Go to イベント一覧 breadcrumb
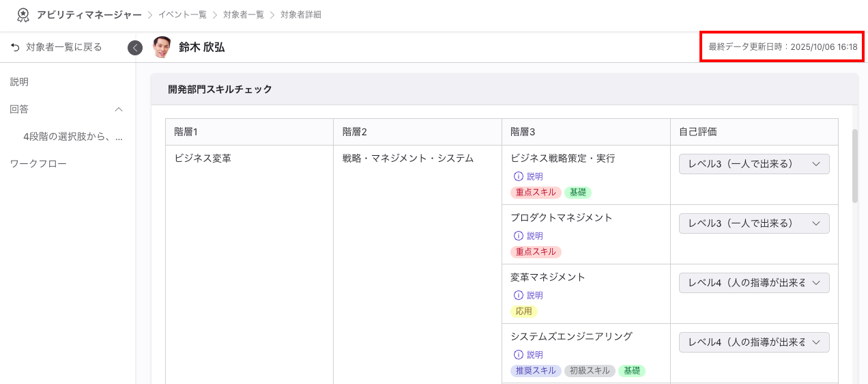This screenshot has width=868, height=384. (182, 14)
